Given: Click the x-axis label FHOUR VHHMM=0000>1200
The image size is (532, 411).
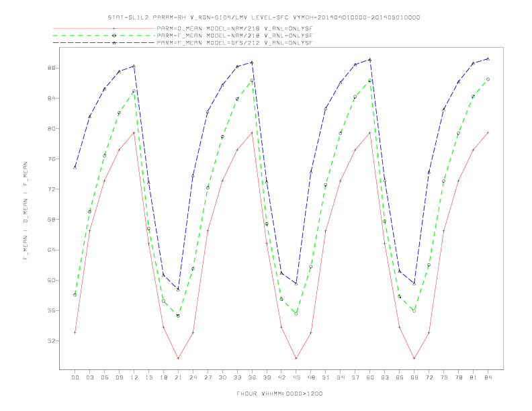Looking at the screenshot, I should [279, 394].
